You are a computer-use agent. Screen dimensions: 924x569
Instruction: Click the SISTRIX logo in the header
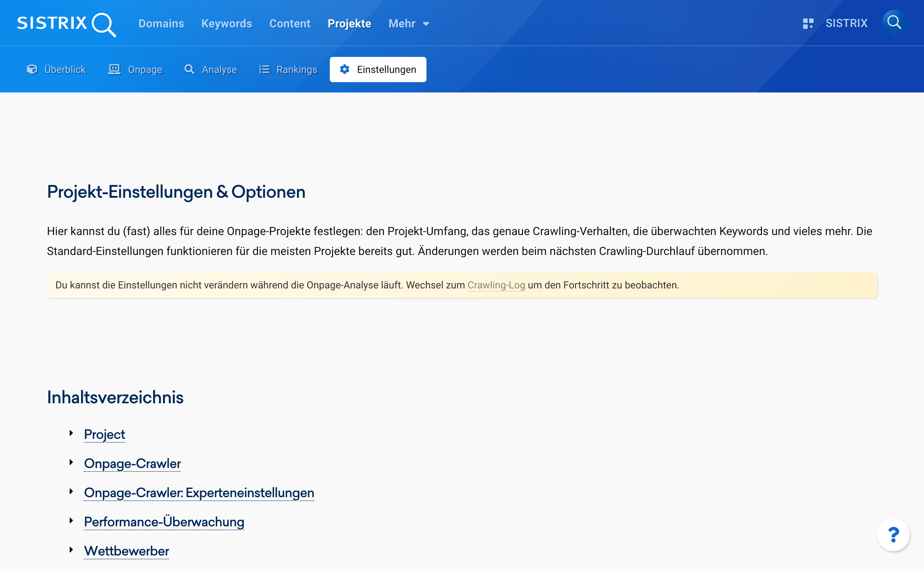coord(66,24)
